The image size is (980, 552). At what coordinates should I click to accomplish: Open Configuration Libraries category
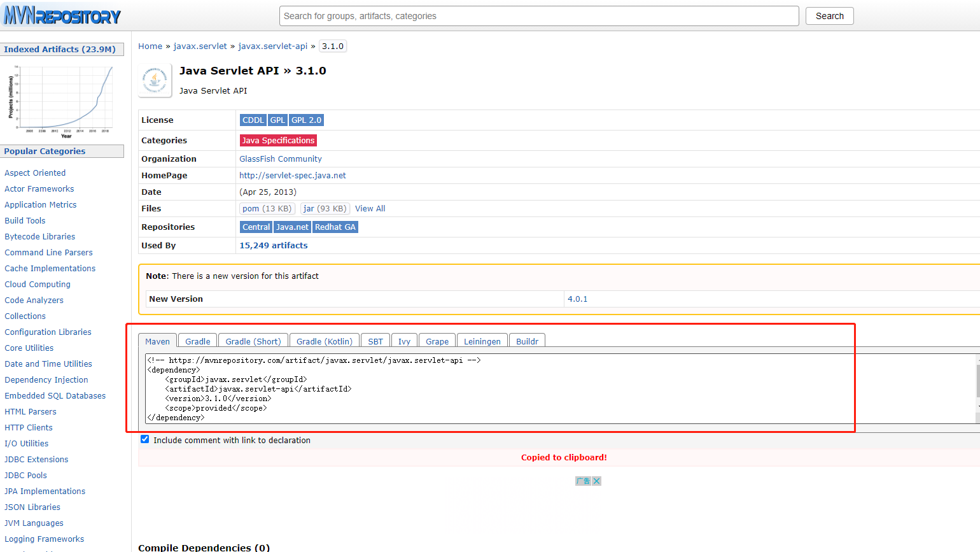click(48, 332)
